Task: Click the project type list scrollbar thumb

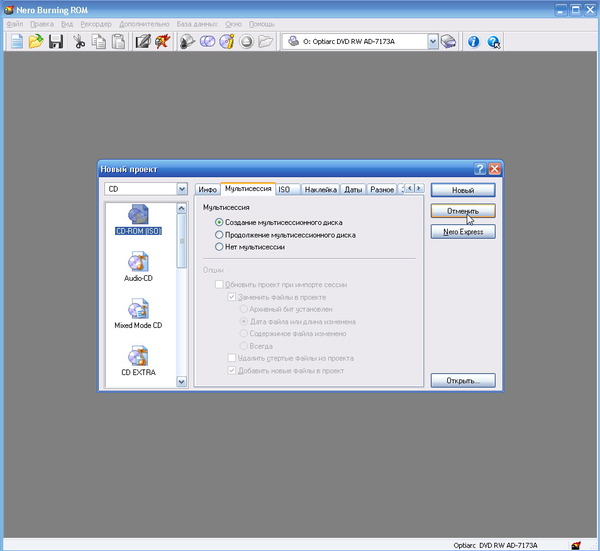Action: point(182,241)
